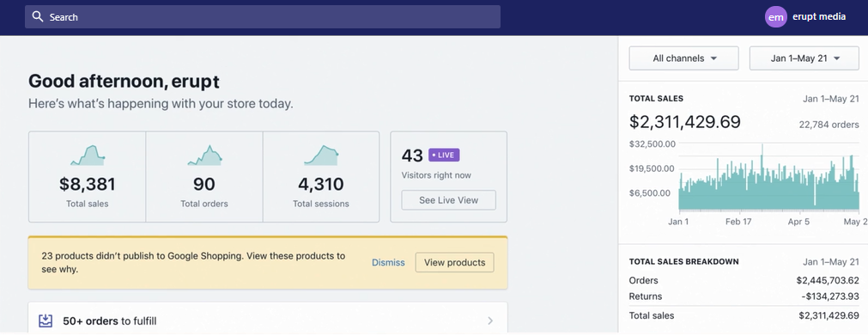868x336 pixels.
Task: Click the View products button
Action: [x=454, y=262]
